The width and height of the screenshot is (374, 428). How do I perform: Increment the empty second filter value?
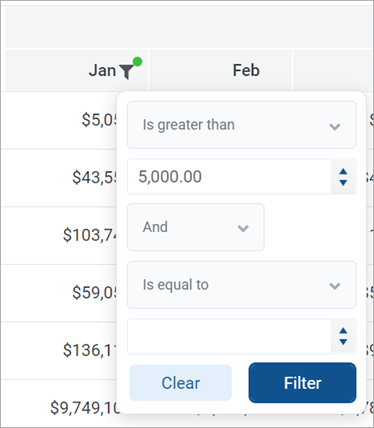[x=343, y=331]
